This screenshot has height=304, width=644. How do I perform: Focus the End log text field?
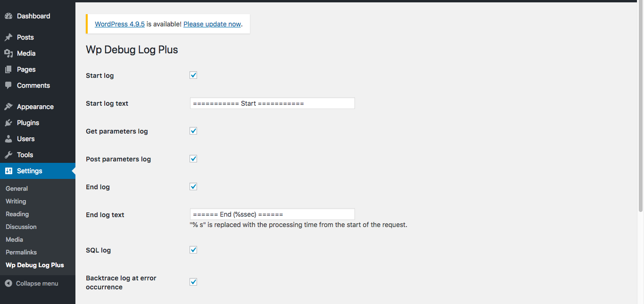point(272,214)
